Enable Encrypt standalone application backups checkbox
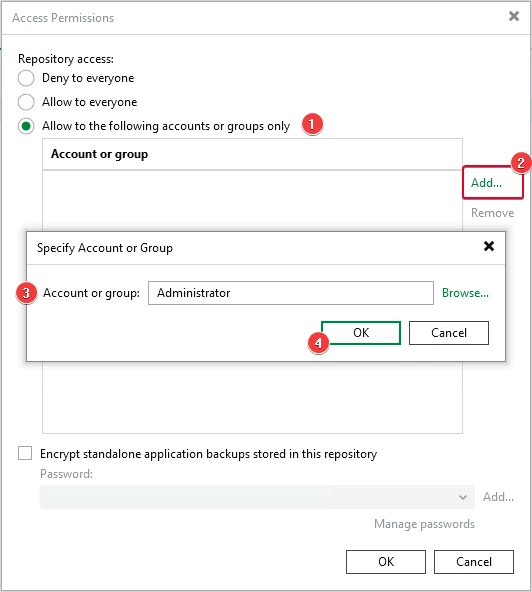The height and width of the screenshot is (592, 532). pos(25,453)
